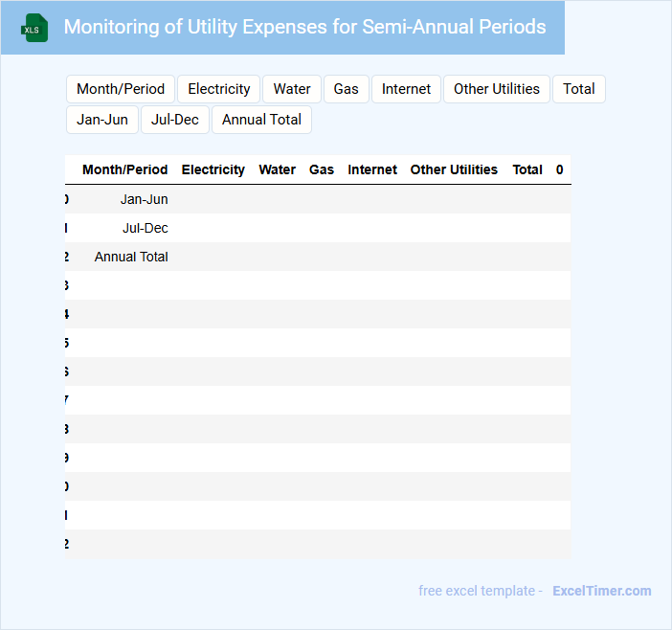Click the Internet column header in table
The image size is (672, 630).
(x=372, y=169)
